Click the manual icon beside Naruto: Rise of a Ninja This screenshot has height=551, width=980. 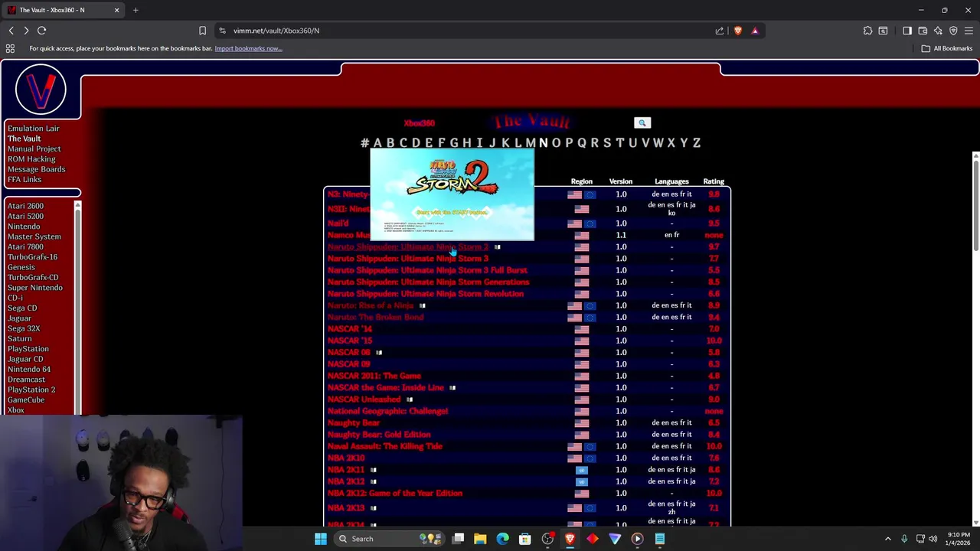422,305
